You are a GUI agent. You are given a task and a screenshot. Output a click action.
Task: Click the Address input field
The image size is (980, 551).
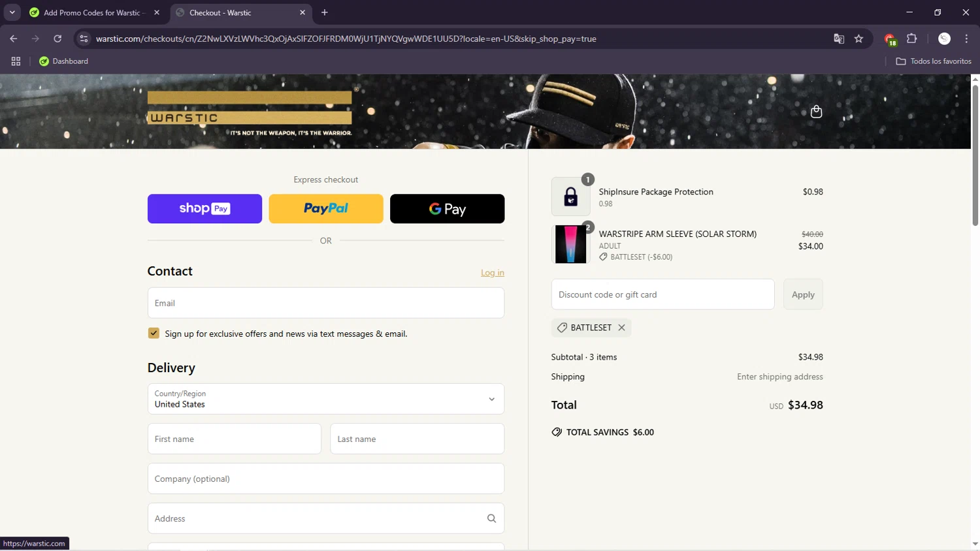pyautogui.click(x=326, y=518)
